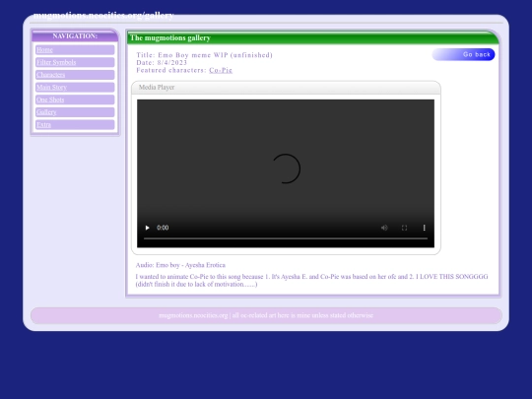Image resolution: width=532 pixels, height=399 pixels.
Task: Mute the video using the speaker icon
Action: [384, 228]
